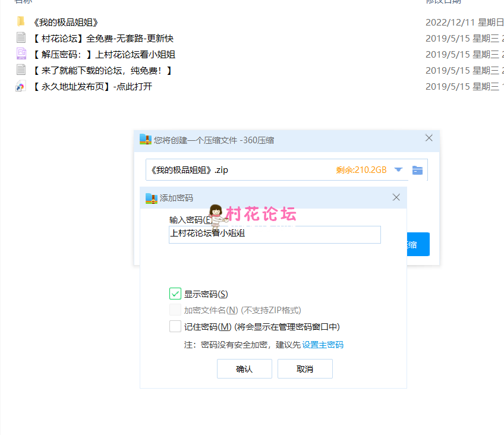The width and height of the screenshot is (504, 435).
Task: Click the 360压缩 icon in the create archive title bar
Action: tap(146, 140)
